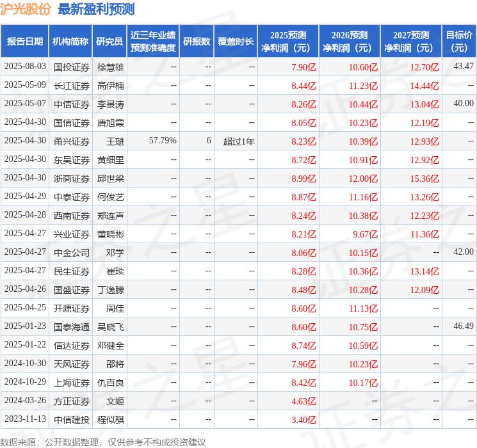Click the 3.40亿 forecast value
This screenshot has height=448, width=477.
tap(303, 420)
